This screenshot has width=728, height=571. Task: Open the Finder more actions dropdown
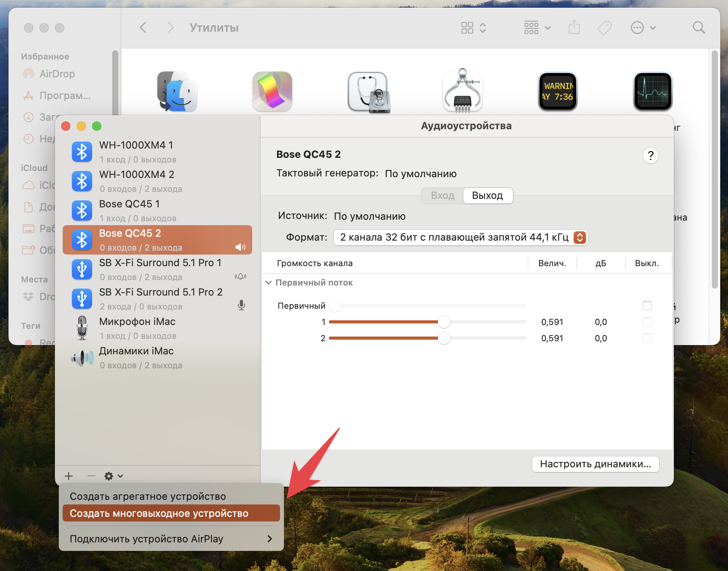643,27
